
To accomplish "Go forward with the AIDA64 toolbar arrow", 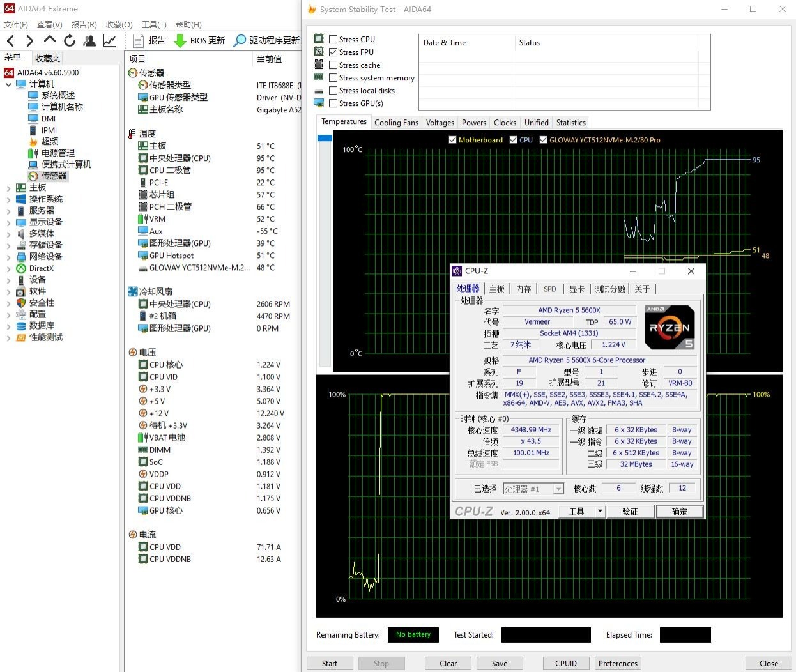I will pyautogui.click(x=29, y=41).
